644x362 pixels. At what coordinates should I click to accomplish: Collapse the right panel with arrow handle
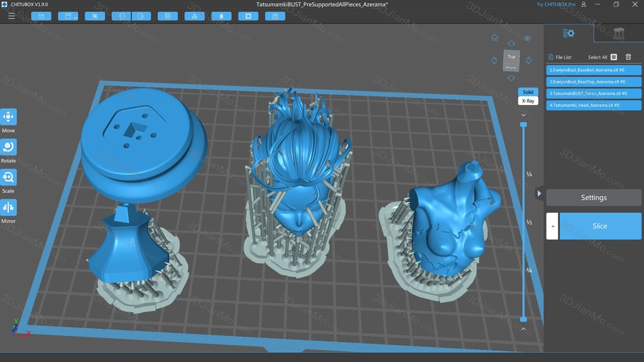pyautogui.click(x=539, y=193)
